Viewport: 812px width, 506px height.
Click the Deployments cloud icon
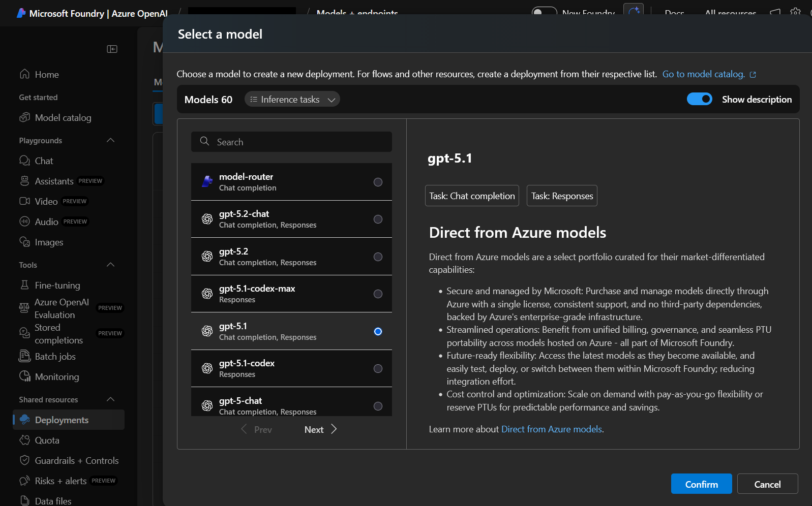24,420
